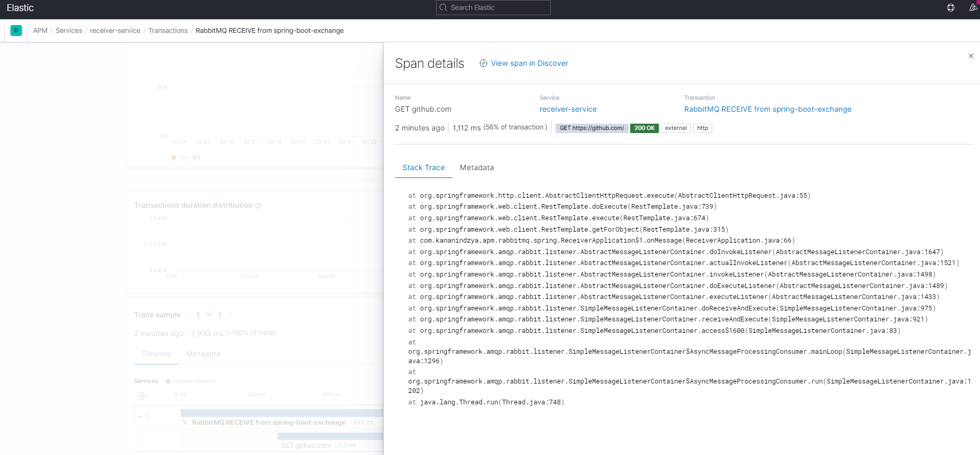980x455 pixels.
Task: Switch to the Metadata tab in flyout
Action: coord(477,167)
